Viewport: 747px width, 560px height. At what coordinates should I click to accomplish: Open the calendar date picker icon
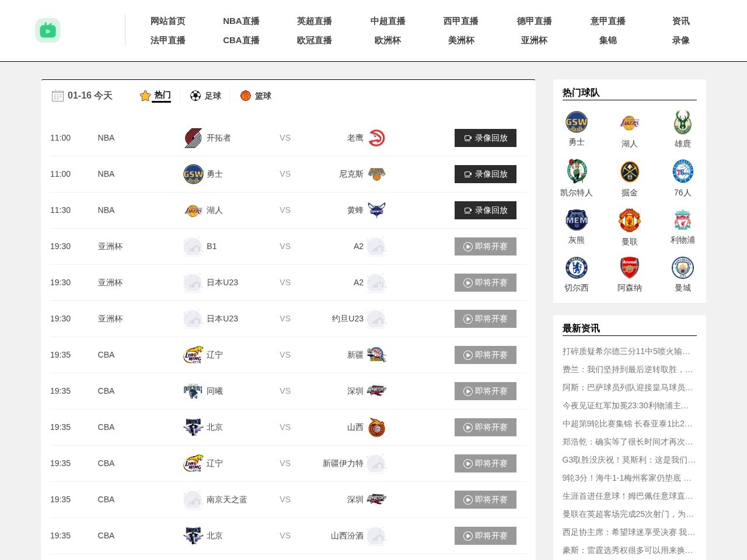point(57,96)
